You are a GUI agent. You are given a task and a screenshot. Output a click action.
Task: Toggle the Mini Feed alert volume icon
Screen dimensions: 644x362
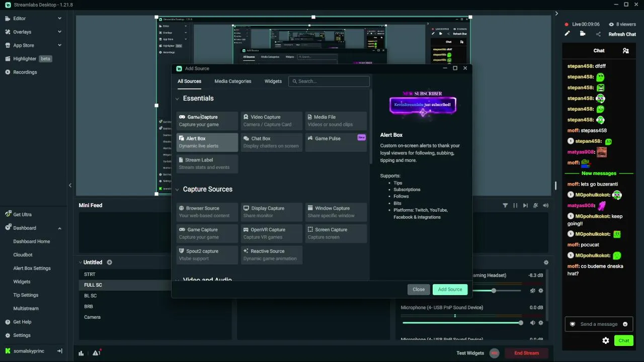pos(546,205)
